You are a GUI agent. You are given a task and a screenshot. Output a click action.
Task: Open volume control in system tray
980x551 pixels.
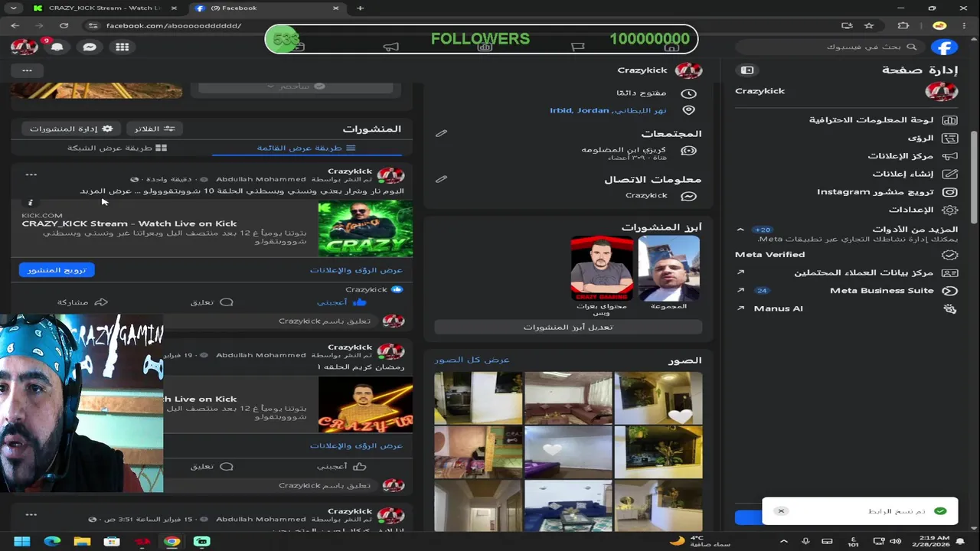point(897,541)
